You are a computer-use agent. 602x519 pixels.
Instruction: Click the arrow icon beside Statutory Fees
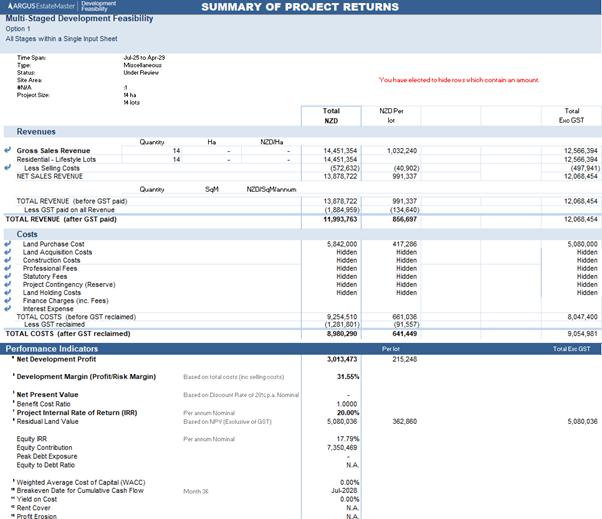[x=7, y=276]
